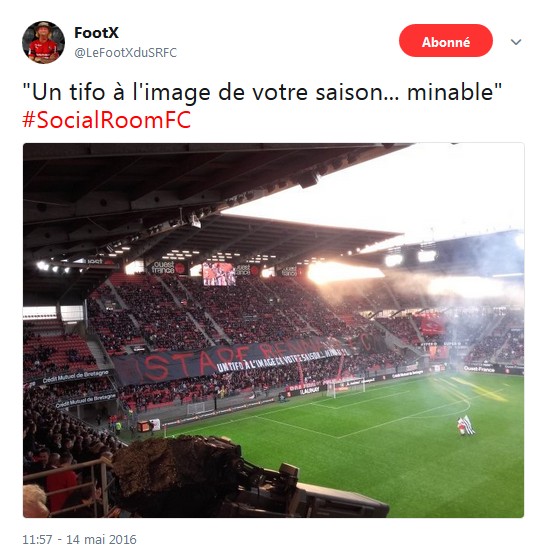Select the tweet text about the tifo
The image size is (544, 557).
pos(262,92)
